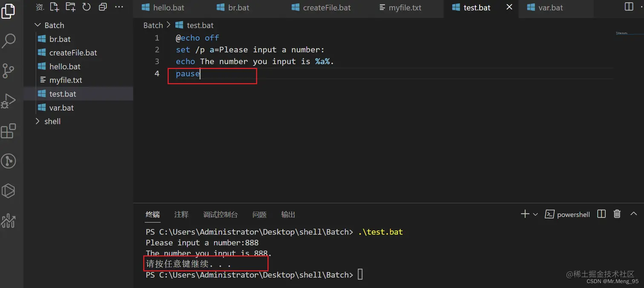The height and width of the screenshot is (288, 644).
Task: Close the test.bat editor tab
Action: click(509, 7)
